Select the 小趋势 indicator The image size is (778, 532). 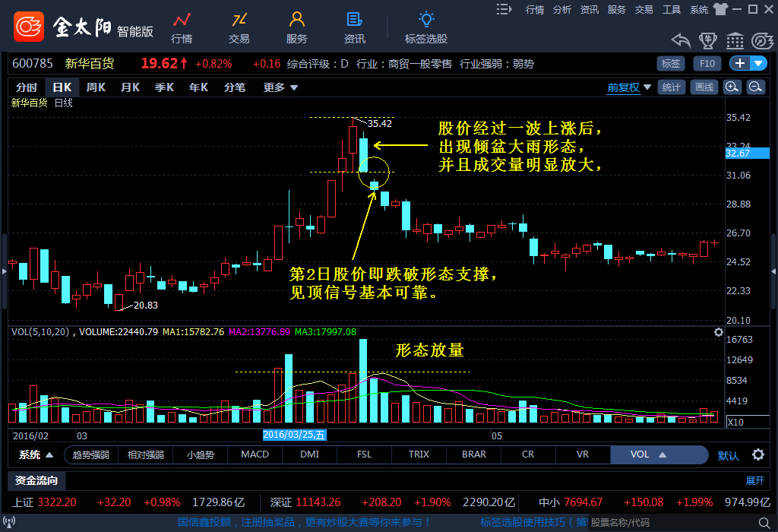[x=201, y=454]
